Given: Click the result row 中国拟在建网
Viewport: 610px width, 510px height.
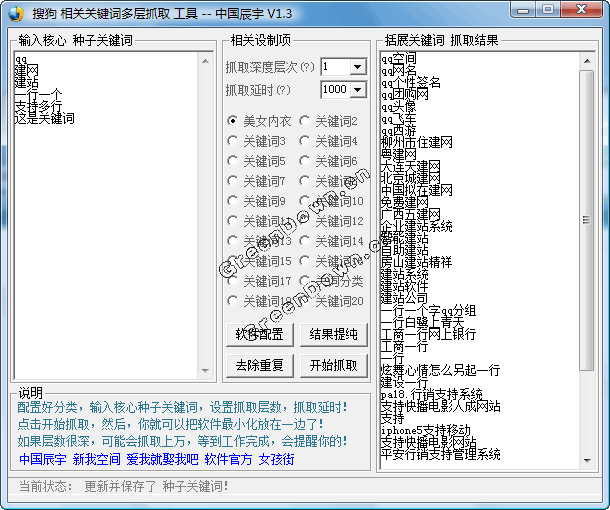Looking at the screenshot, I should pos(417,190).
